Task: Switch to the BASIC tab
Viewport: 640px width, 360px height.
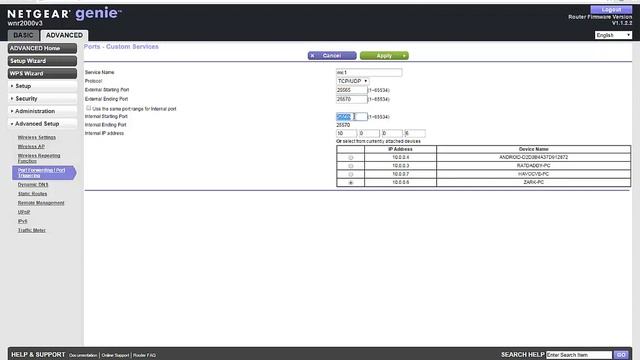Action: [x=23, y=35]
